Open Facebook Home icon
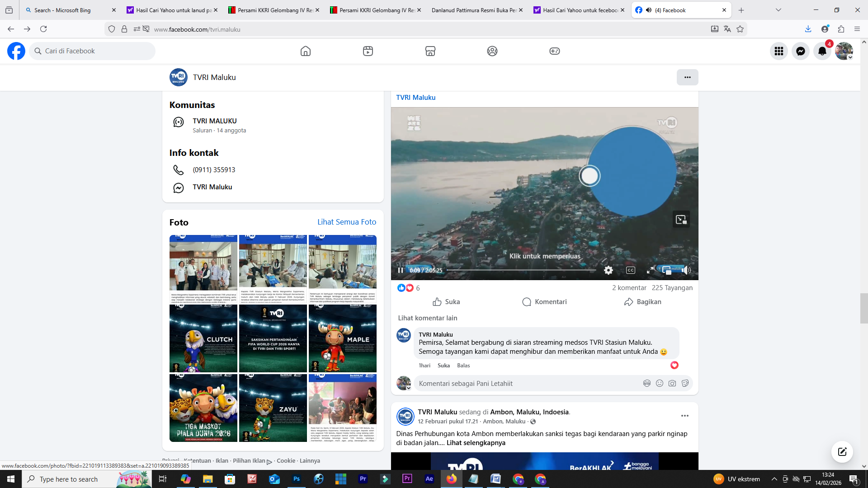The height and width of the screenshot is (488, 868). pos(306,51)
